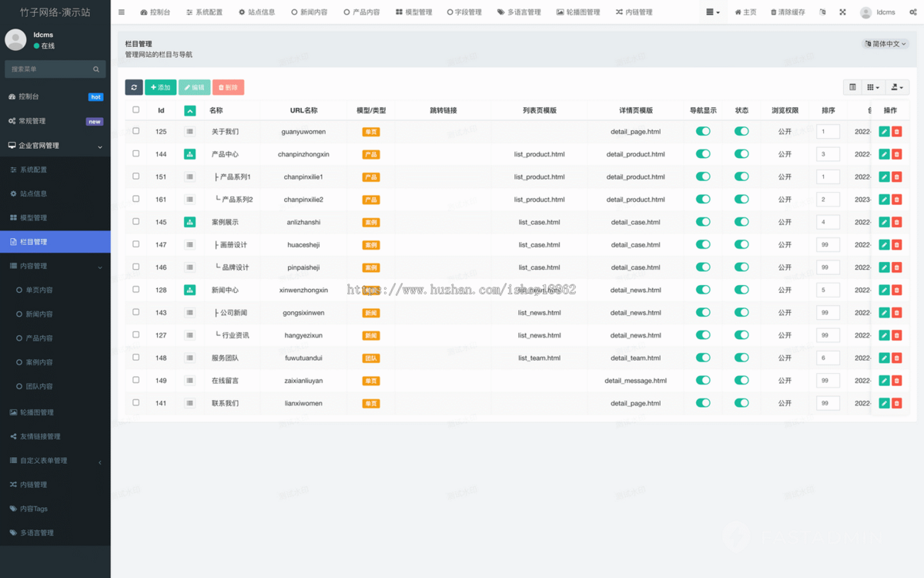Toggle 导航显示 switch for 案例展示 row
Viewport: 924px width, 578px height.
coord(703,222)
